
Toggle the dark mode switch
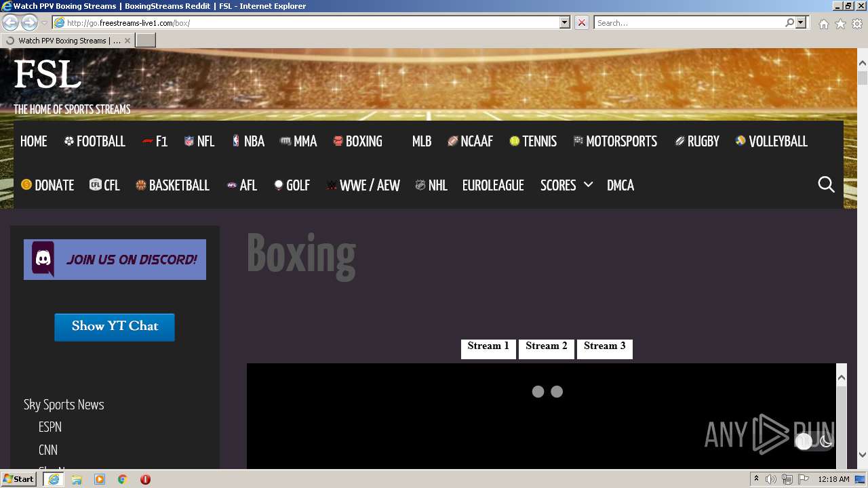813,441
